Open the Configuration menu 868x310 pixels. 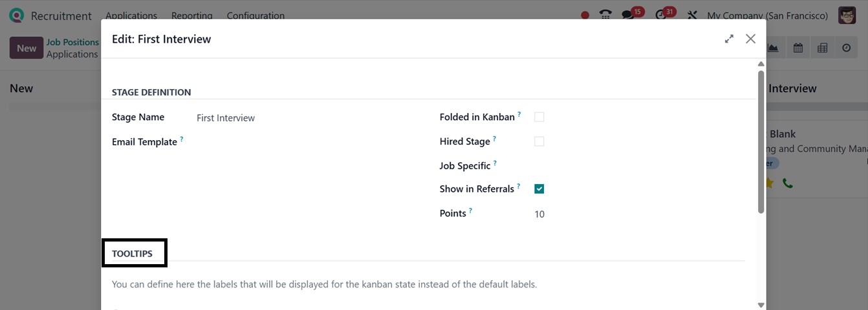[x=255, y=15]
